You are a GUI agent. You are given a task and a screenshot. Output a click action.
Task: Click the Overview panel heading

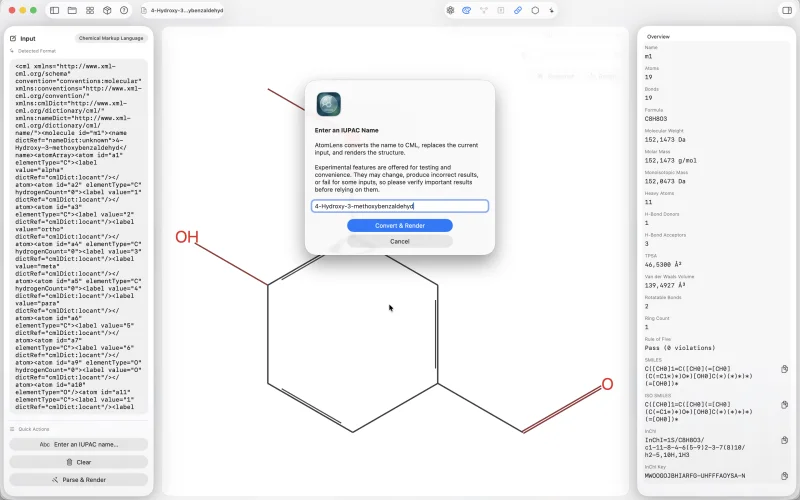tap(658, 37)
